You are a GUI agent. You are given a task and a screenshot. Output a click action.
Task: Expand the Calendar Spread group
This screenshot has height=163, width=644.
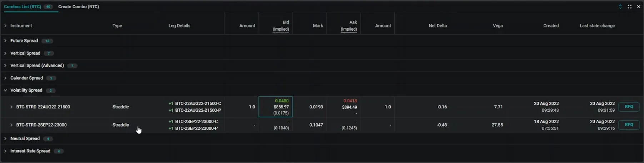click(x=5, y=78)
